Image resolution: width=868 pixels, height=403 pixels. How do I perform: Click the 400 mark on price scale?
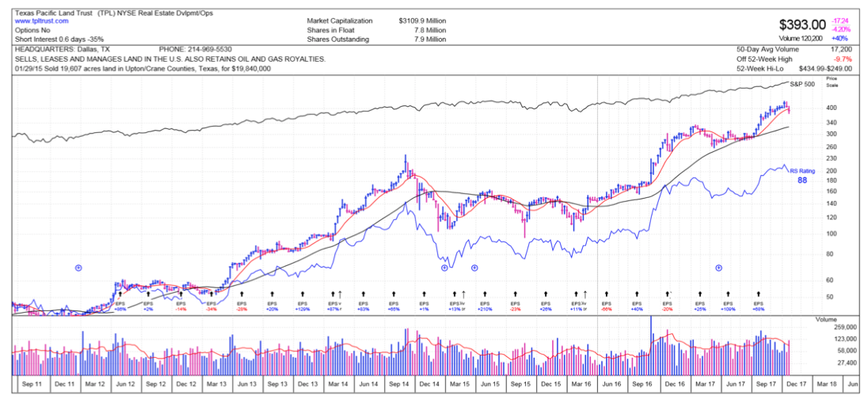[x=830, y=108]
